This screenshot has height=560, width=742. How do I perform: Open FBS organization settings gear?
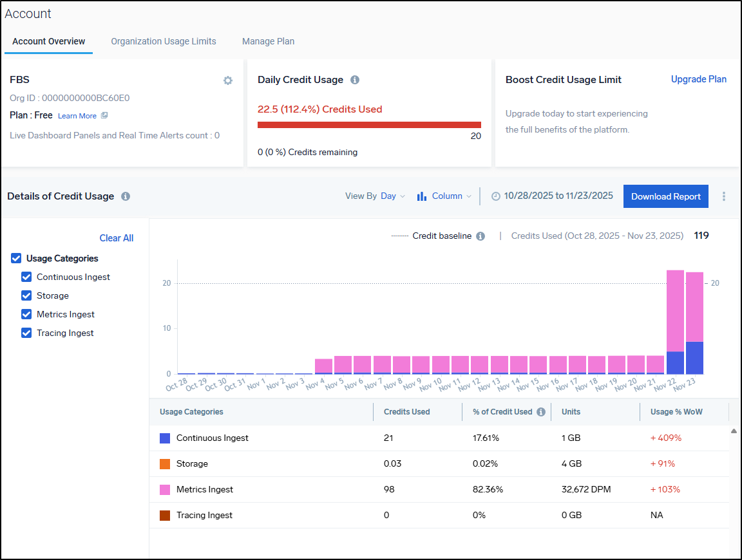(x=227, y=80)
